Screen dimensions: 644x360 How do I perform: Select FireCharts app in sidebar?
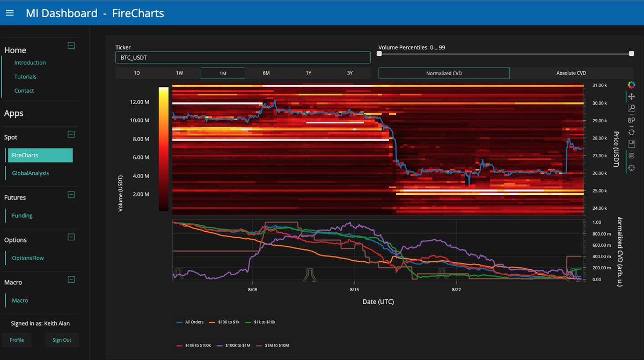(40, 155)
